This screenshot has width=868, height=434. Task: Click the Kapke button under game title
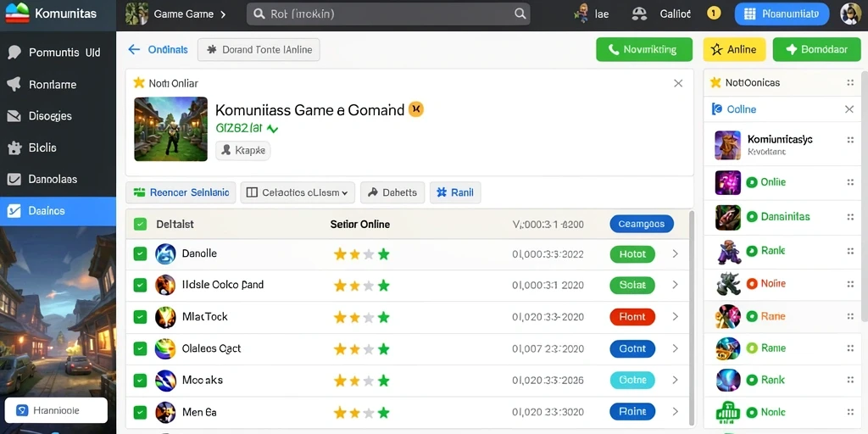tap(243, 150)
